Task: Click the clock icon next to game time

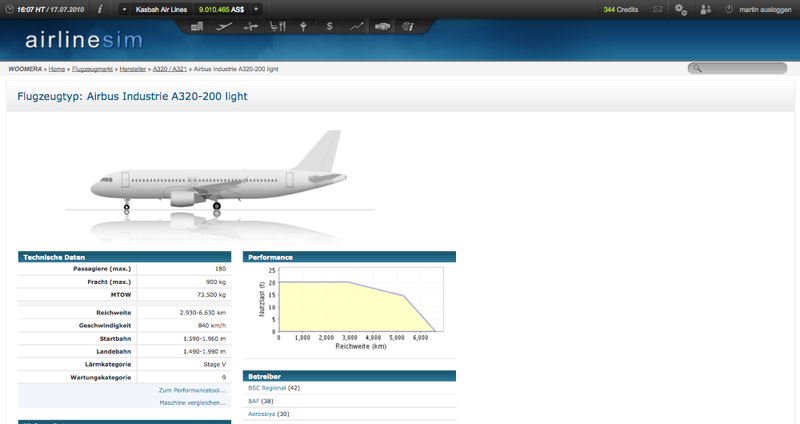Action: (9, 9)
